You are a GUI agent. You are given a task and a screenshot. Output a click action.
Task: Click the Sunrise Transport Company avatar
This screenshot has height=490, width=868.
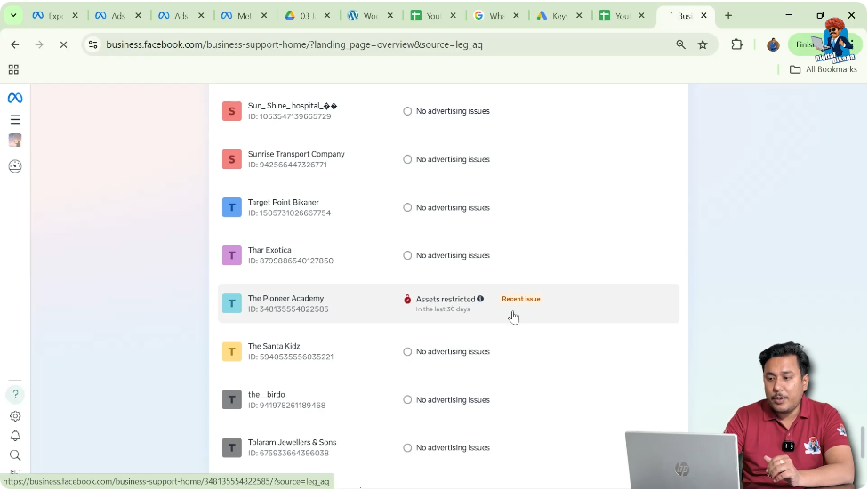point(232,159)
